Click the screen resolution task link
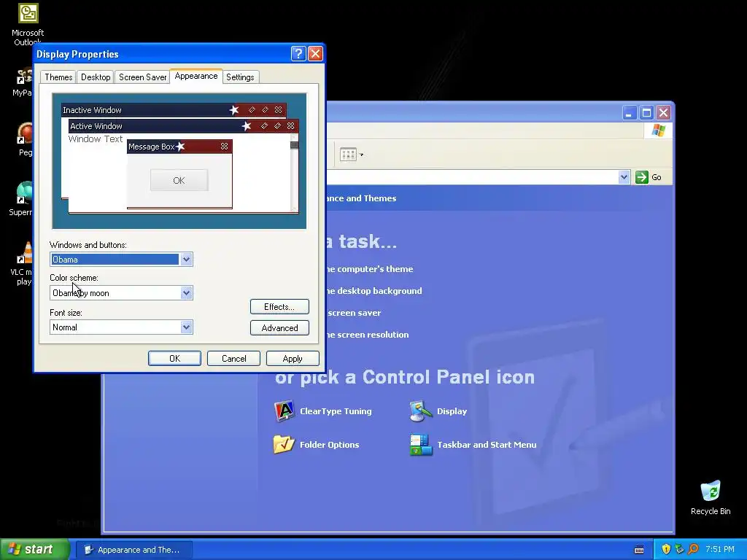The width and height of the screenshot is (747, 560). (x=368, y=335)
